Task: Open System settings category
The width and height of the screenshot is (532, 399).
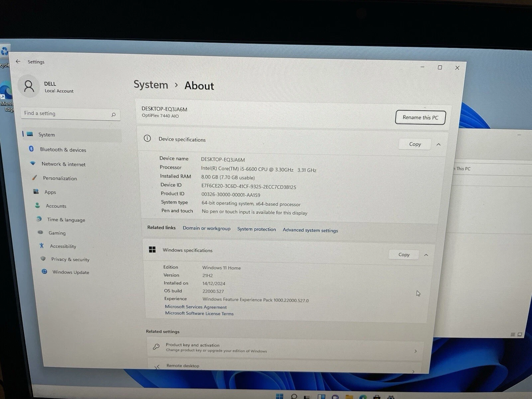Action: 72,135
